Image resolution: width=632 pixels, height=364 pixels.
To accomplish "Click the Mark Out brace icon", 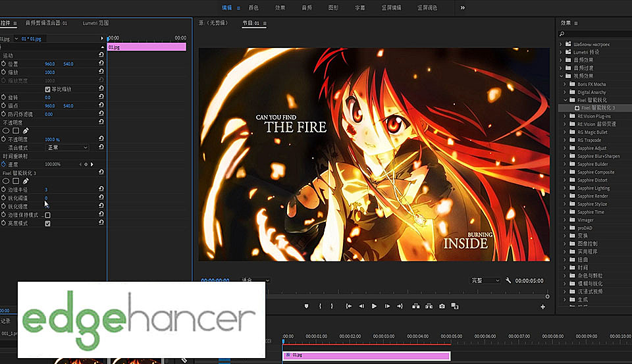I will click(332, 306).
